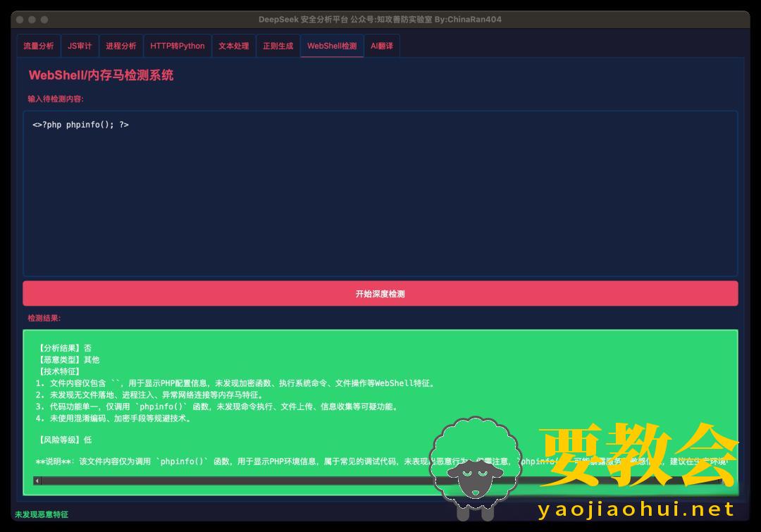The width and height of the screenshot is (761, 532).
Task: Click the yellow minimize window button
Action: (32, 20)
